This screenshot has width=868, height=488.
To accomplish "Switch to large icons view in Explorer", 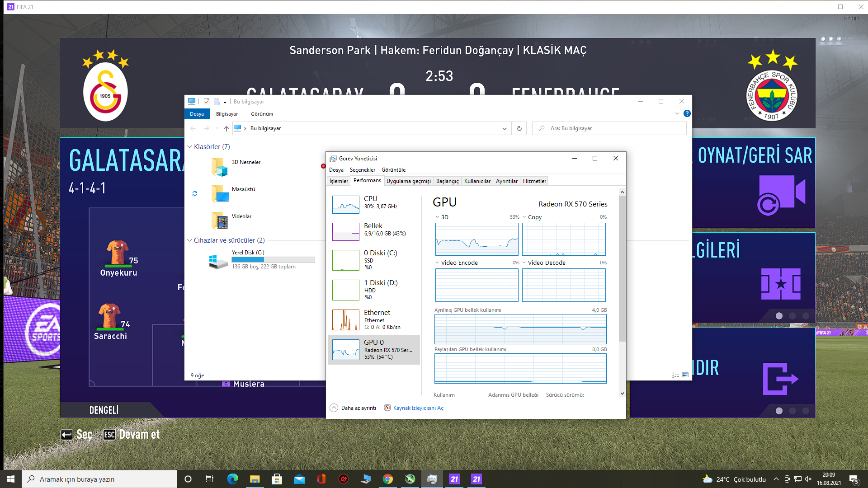I will (685, 375).
